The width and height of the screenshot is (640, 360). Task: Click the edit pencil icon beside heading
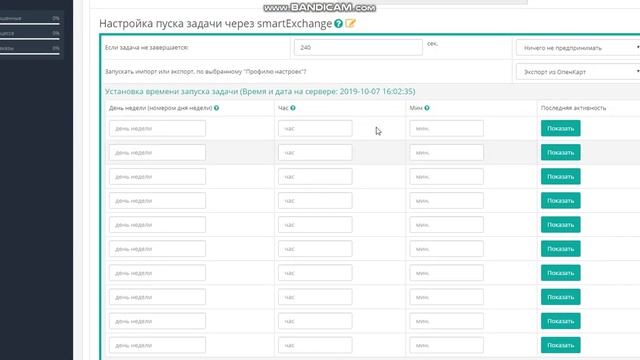tap(350, 23)
